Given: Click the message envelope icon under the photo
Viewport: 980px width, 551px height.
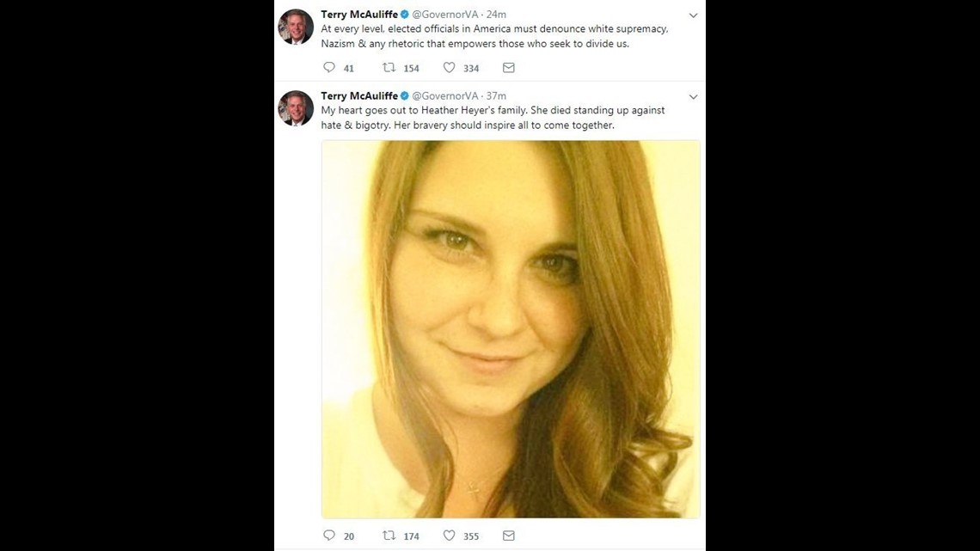Looking at the screenshot, I should coord(508,535).
